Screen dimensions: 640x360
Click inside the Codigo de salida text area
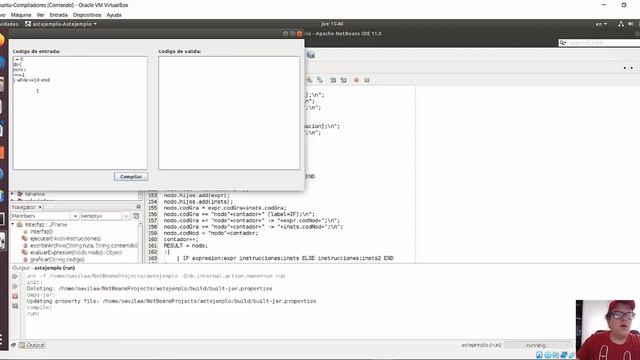click(229, 113)
